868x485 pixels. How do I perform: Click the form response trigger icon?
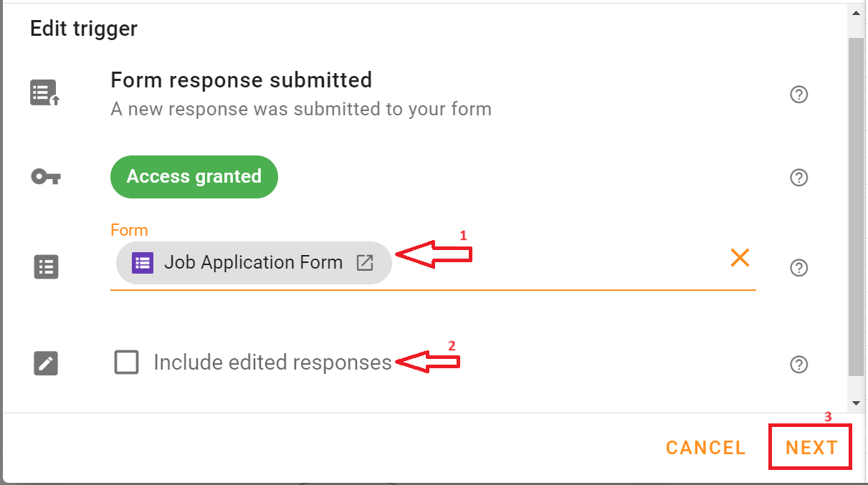(45, 94)
